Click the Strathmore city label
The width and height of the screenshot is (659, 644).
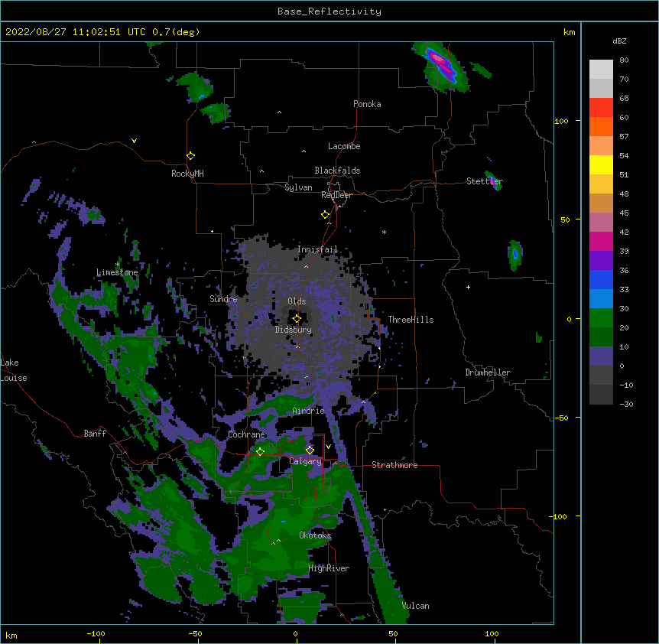(x=394, y=465)
